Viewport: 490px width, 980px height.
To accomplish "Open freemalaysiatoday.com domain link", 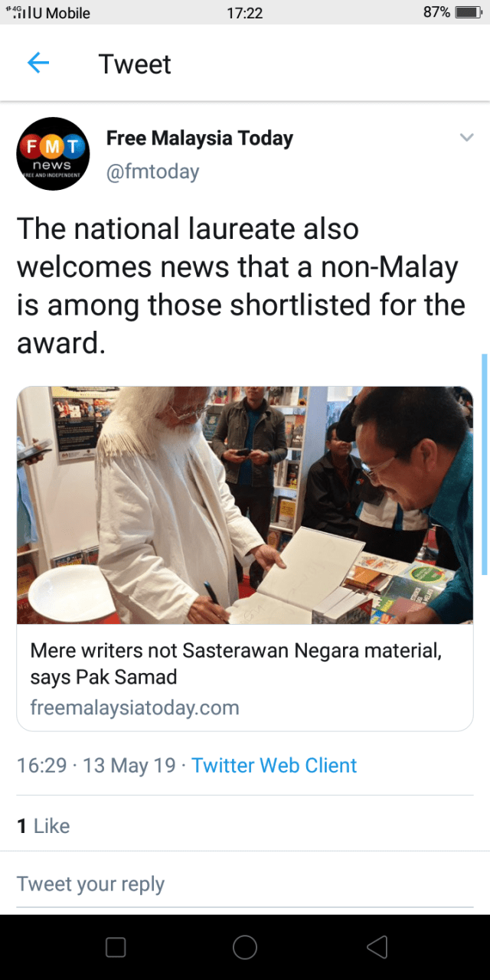I will coord(135,707).
